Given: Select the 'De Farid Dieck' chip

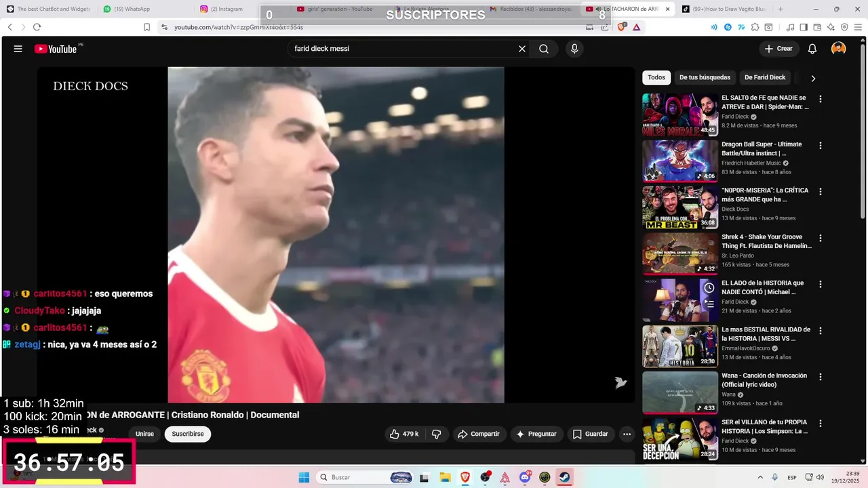Looking at the screenshot, I should pyautogui.click(x=765, y=77).
